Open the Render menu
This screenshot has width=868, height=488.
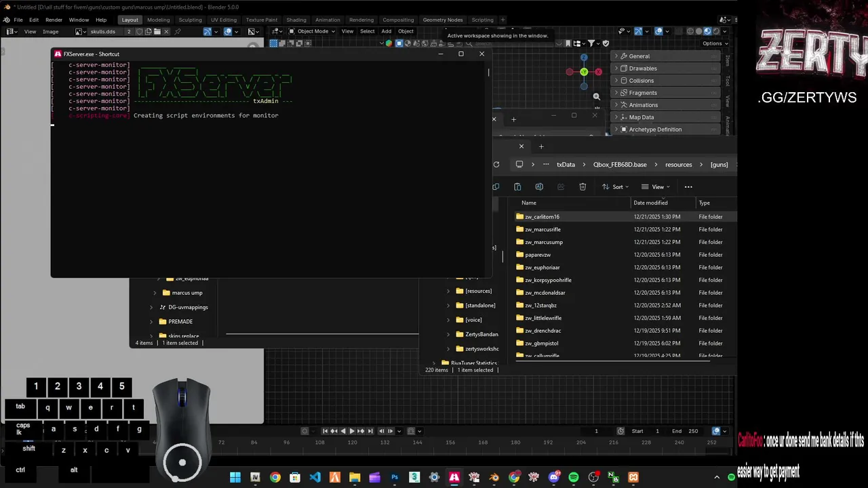(54, 20)
